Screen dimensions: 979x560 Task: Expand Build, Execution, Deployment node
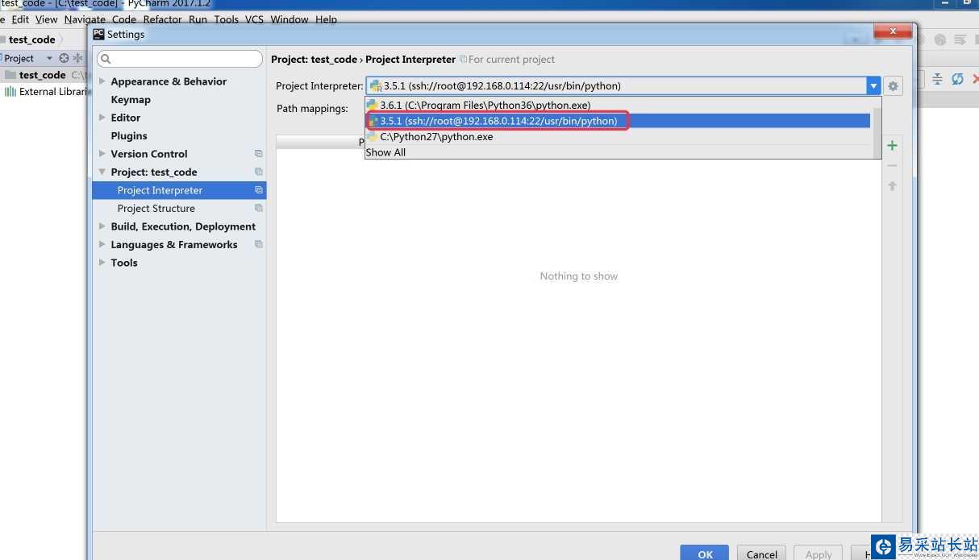(x=102, y=226)
